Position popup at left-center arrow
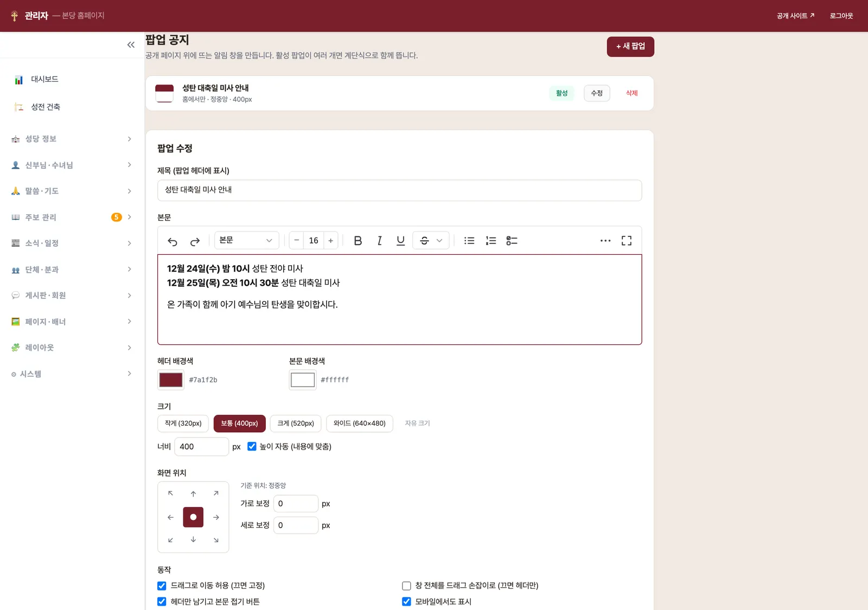 click(x=170, y=517)
